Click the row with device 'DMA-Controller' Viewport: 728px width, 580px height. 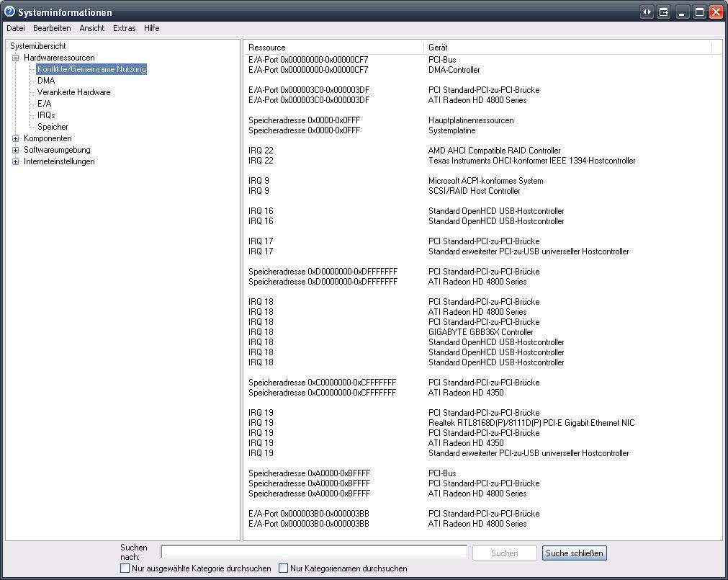coord(454,70)
